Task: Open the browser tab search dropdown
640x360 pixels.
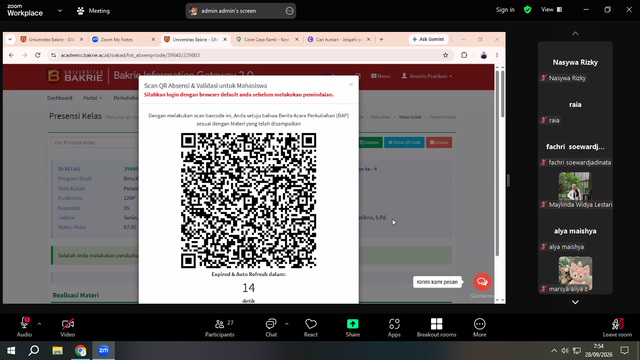Action: (x=10, y=40)
